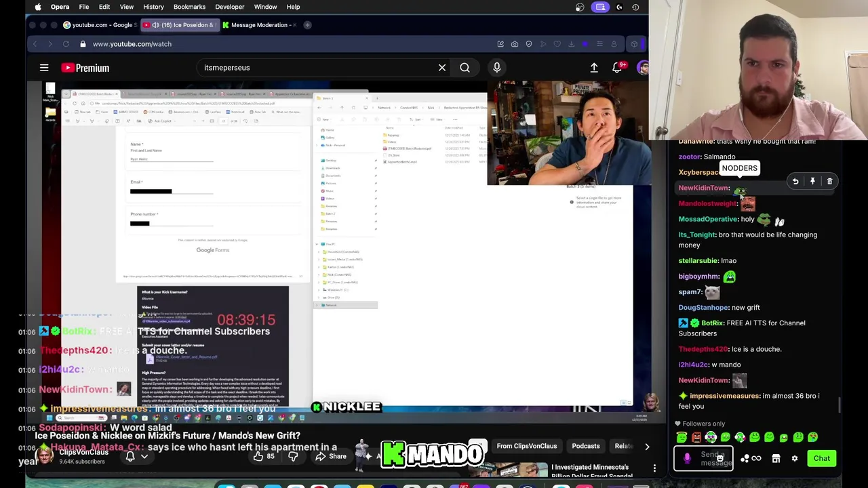868x488 pixels.
Task: Open Kick chat settings gear
Action: point(795,458)
